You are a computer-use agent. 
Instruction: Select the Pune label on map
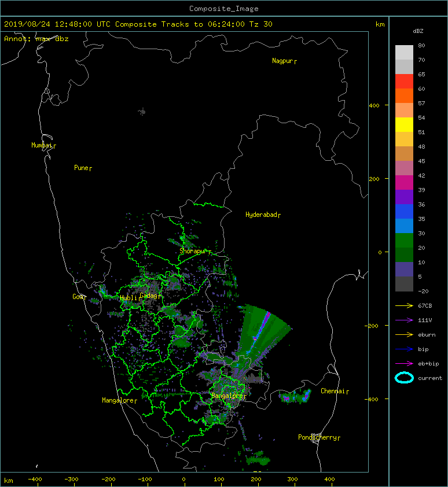coord(81,168)
